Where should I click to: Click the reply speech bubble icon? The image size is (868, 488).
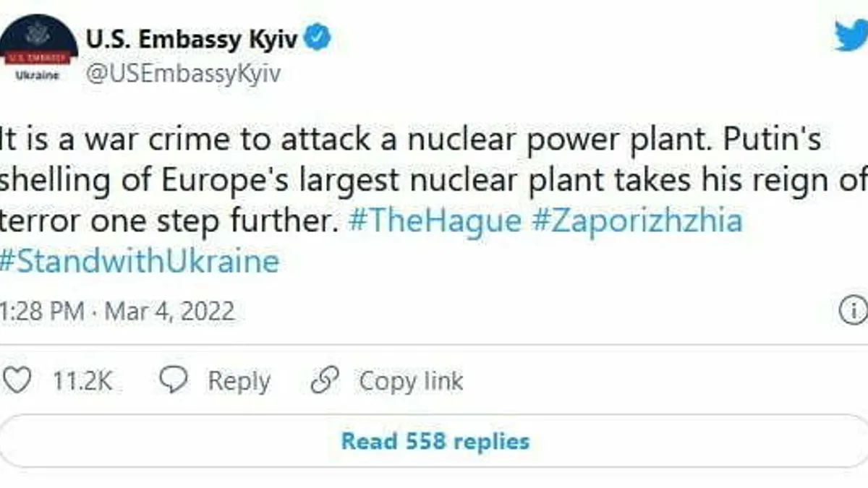click(x=173, y=380)
